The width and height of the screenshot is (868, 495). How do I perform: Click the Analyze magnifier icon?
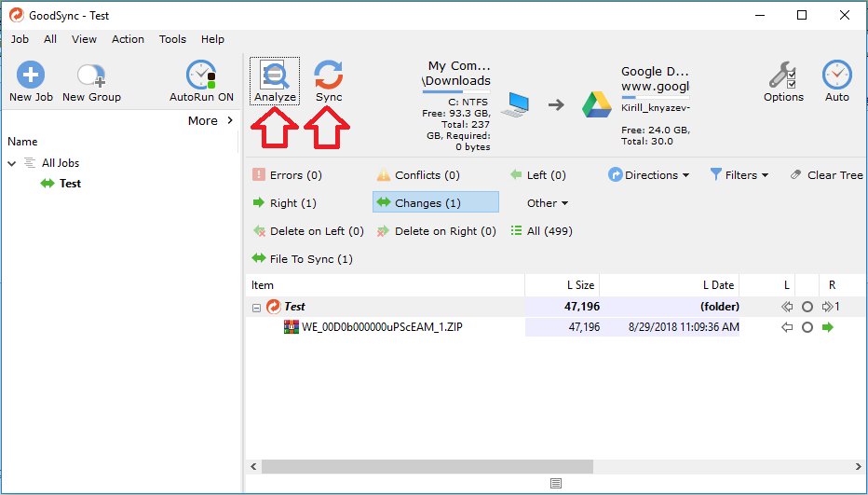[x=275, y=76]
